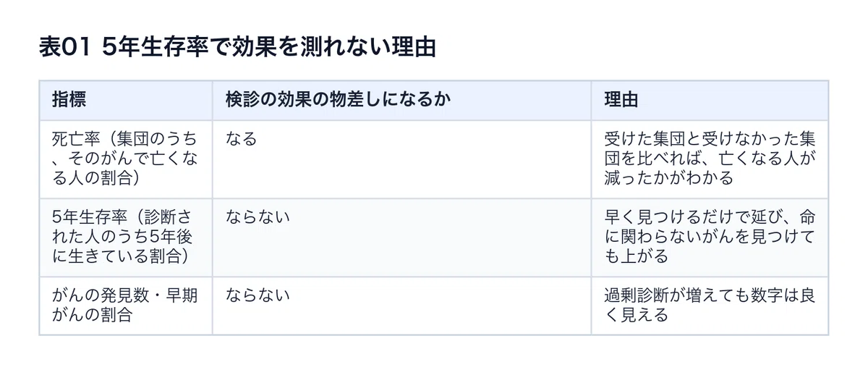This screenshot has width=868, height=370.
Task: Select the 指標 column header
Action: click(125, 100)
